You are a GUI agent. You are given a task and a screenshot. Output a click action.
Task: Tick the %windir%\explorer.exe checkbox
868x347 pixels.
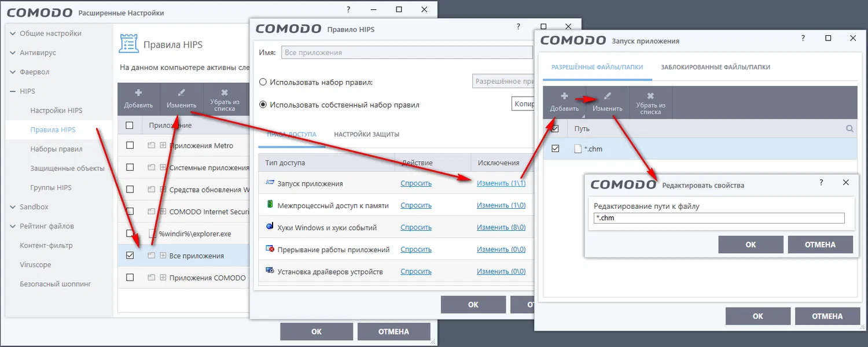click(130, 233)
